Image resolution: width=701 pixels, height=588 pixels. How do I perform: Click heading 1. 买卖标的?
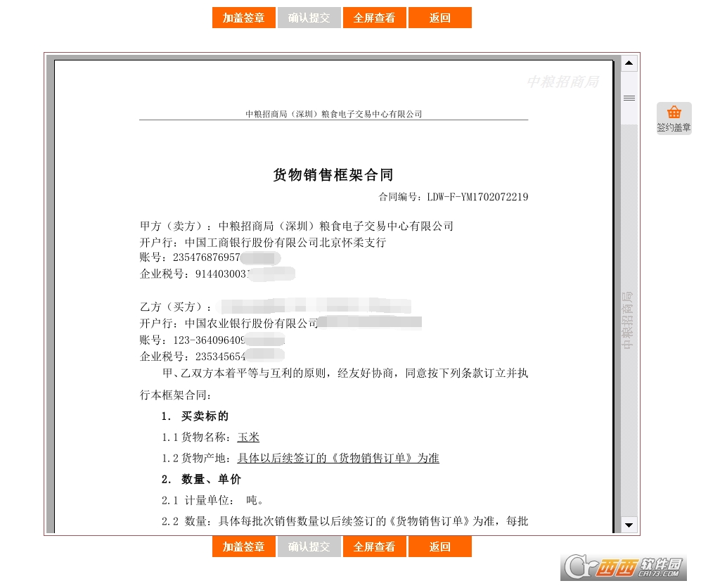pos(195,416)
